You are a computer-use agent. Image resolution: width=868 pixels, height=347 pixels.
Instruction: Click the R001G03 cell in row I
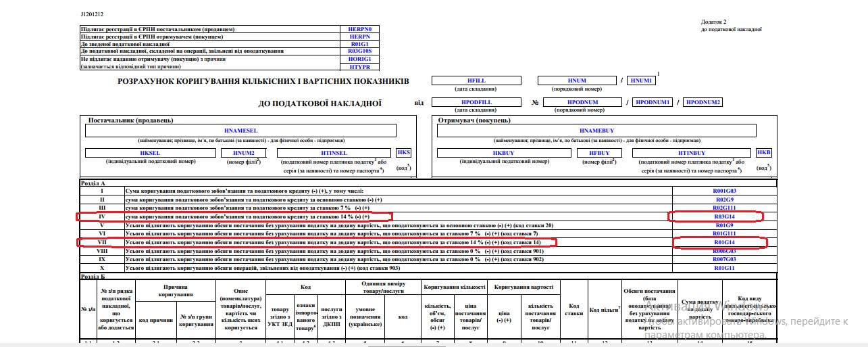[724, 191]
